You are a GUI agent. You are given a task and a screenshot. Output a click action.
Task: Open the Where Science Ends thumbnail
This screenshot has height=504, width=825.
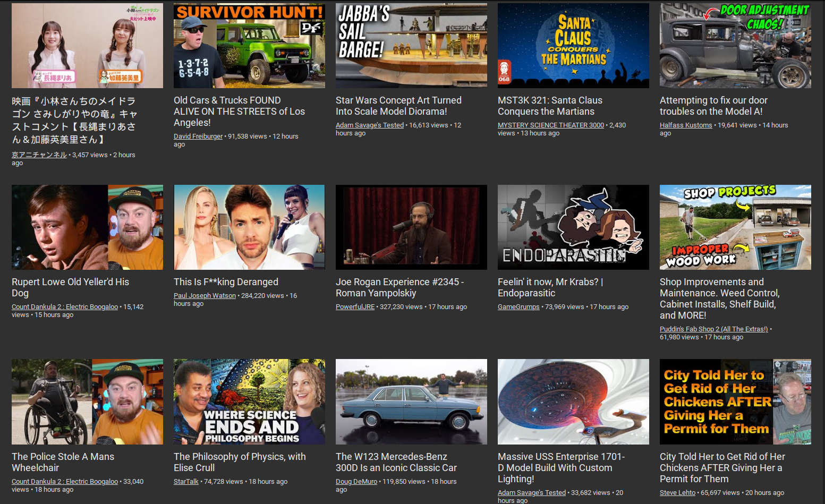point(249,402)
